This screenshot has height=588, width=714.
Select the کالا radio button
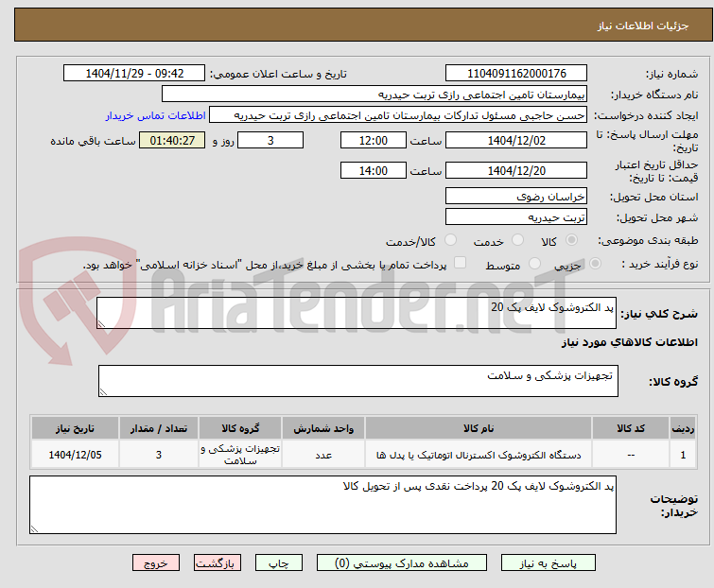pos(571,240)
